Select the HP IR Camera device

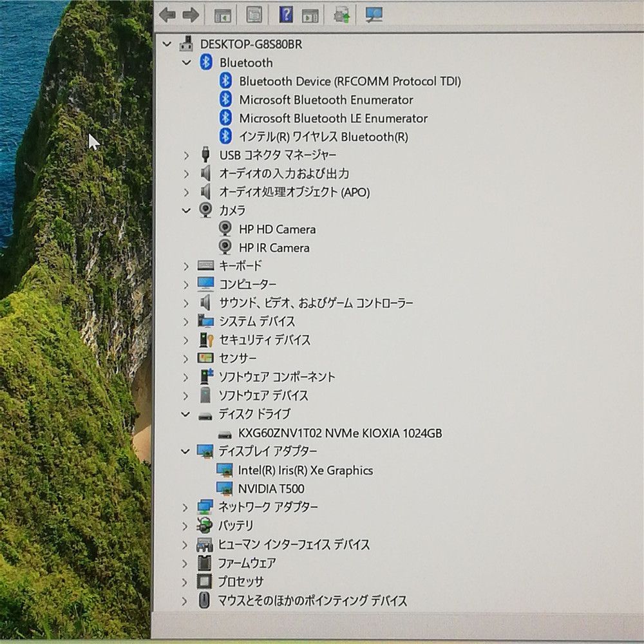[274, 248]
